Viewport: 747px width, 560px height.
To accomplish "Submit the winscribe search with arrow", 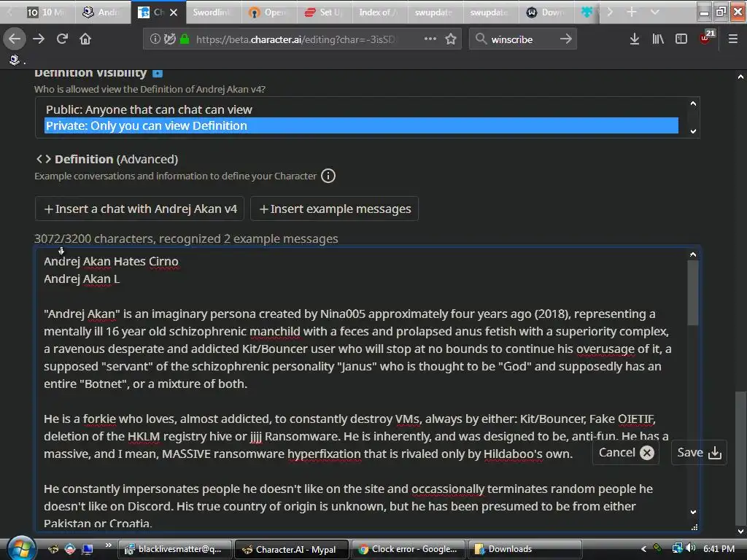I will [x=565, y=39].
